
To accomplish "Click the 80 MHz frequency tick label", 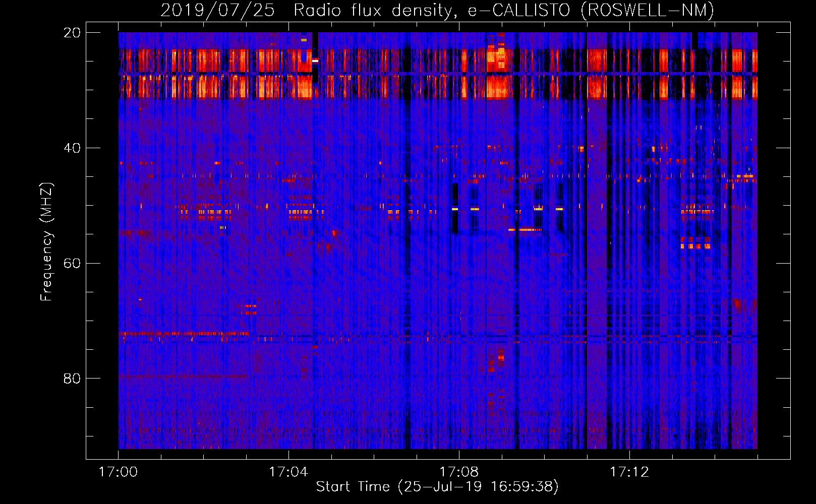I will tap(72, 379).
